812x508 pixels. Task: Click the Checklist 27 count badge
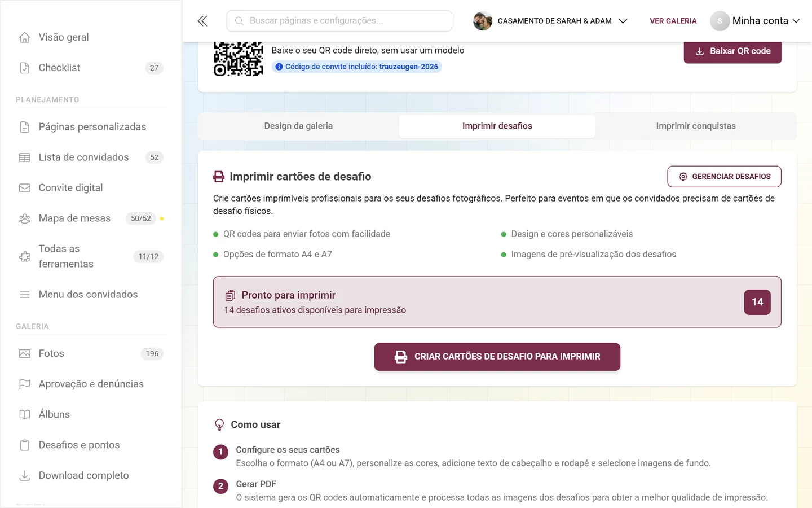click(155, 68)
